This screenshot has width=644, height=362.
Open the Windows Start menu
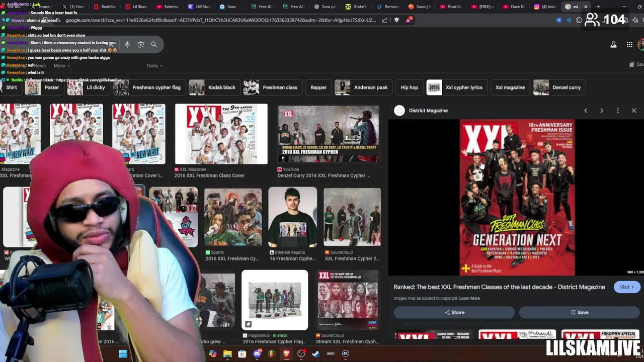coord(123,354)
